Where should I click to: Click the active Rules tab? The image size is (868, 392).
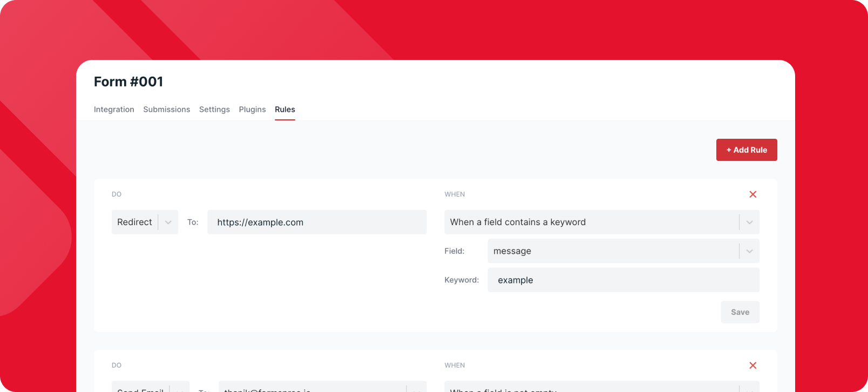[x=284, y=110]
